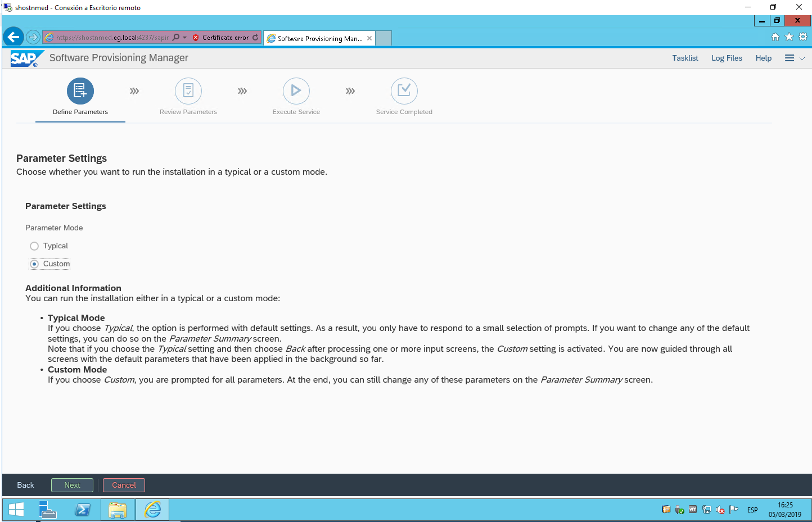Viewport: 812px width, 522px height.
Task: Open Log Files link
Action: pos(727,58)
